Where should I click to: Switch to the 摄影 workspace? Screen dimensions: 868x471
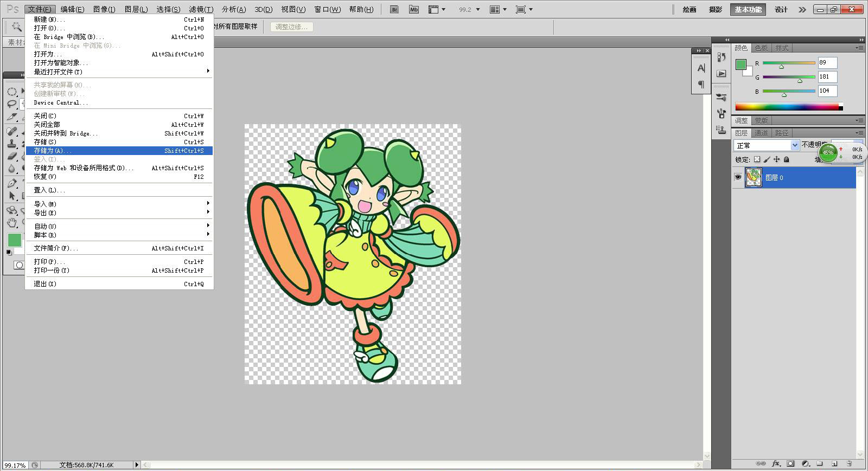point(716,9)
